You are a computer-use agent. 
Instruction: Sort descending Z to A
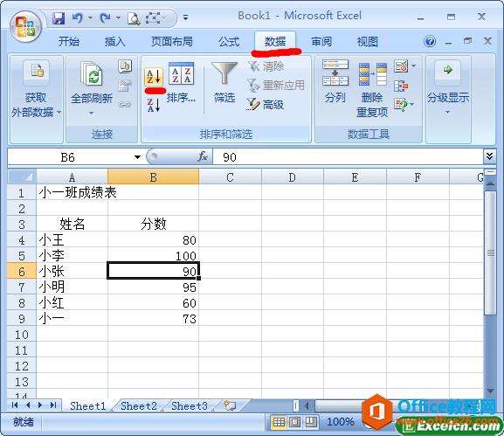pos(154,105)
